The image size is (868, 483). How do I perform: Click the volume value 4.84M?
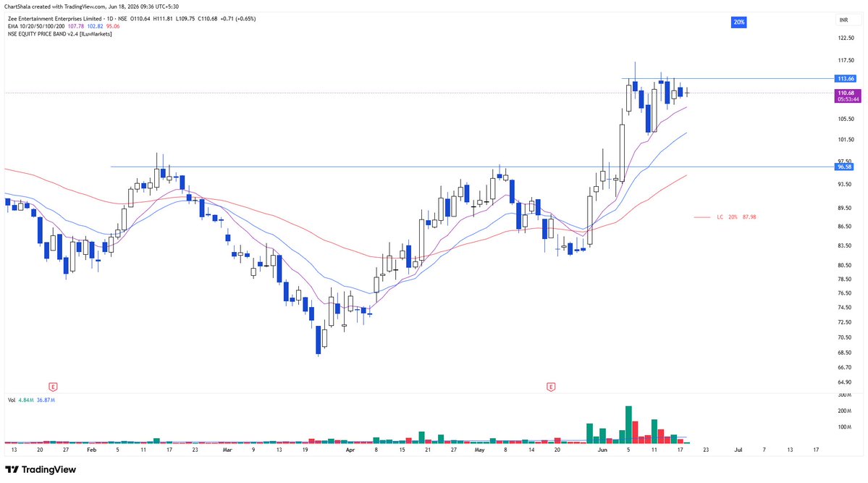(26, 400)
